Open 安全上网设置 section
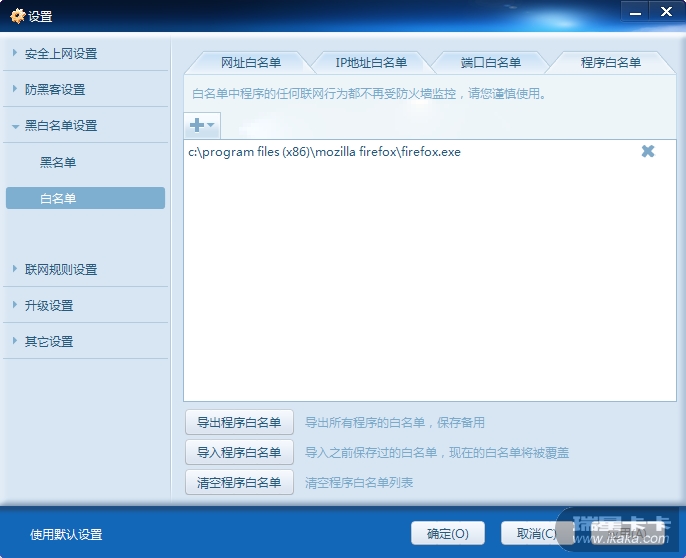 (61, 54)
